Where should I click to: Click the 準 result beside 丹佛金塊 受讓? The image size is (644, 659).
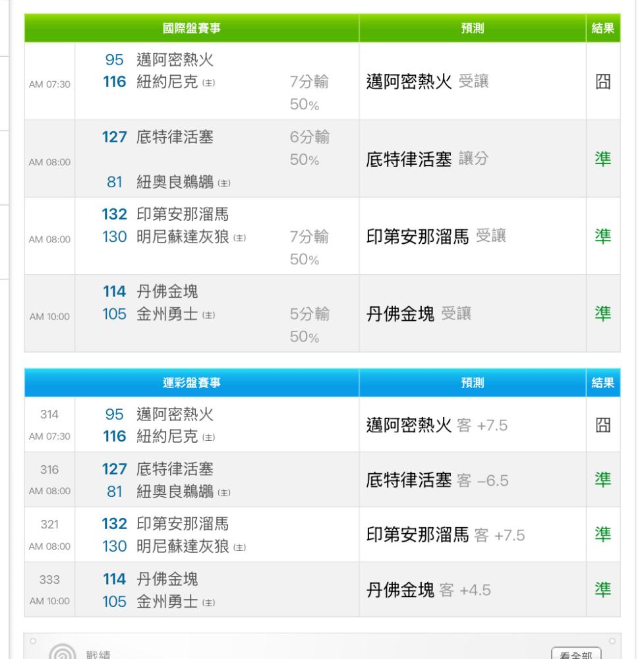603,314
